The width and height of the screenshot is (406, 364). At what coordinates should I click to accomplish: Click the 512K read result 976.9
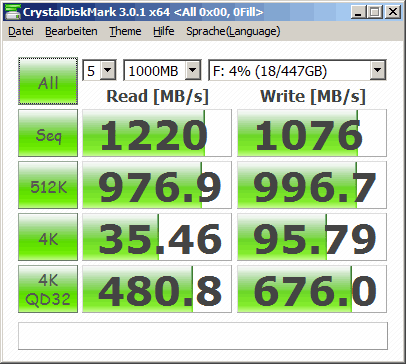[x=157, y=185]
